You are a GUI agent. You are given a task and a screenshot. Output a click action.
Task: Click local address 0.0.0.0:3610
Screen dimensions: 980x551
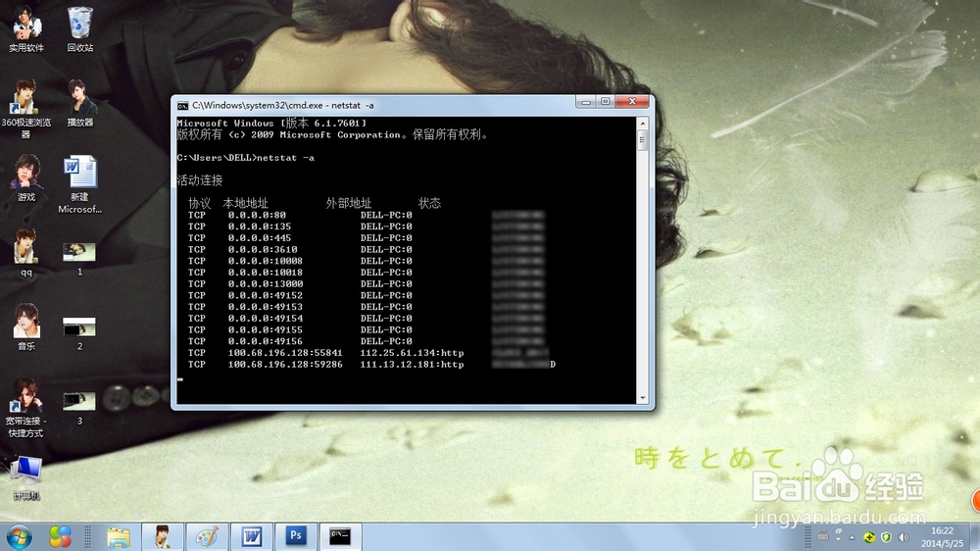pos(263,250)
